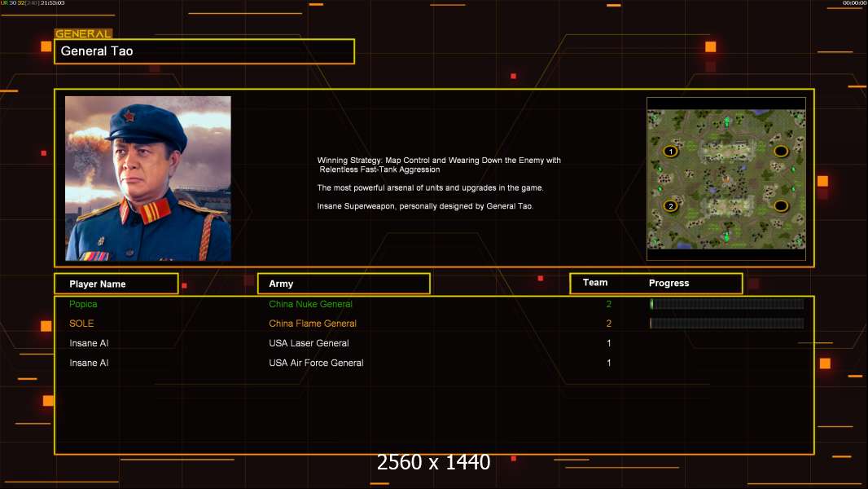Click SOLE's loading progress bar

(x=727, y=323)
